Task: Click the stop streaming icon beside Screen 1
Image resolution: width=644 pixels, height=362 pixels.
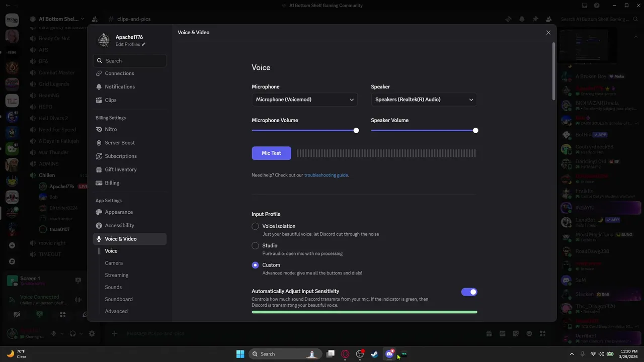Action: coord(78,280)
